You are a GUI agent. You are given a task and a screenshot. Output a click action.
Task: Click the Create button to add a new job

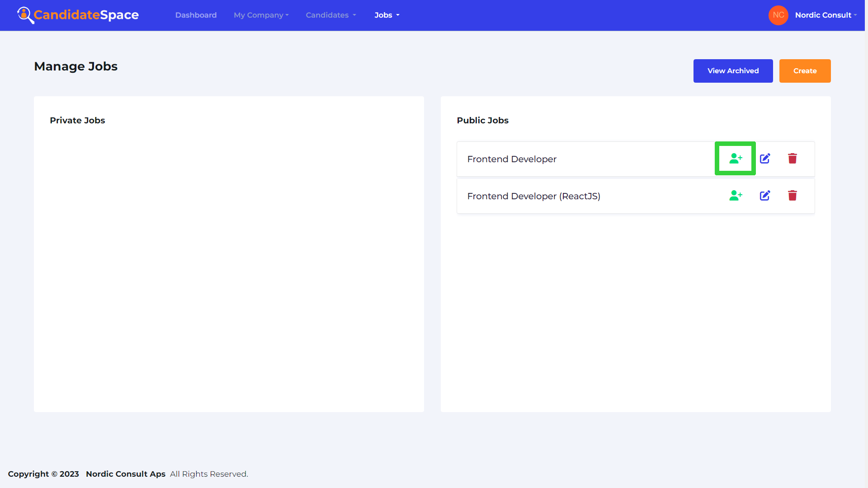coord(805,70)
